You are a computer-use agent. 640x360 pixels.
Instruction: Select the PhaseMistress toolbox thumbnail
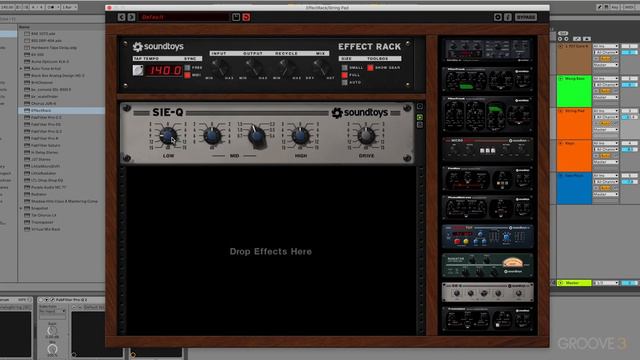[x=487, y=207]
